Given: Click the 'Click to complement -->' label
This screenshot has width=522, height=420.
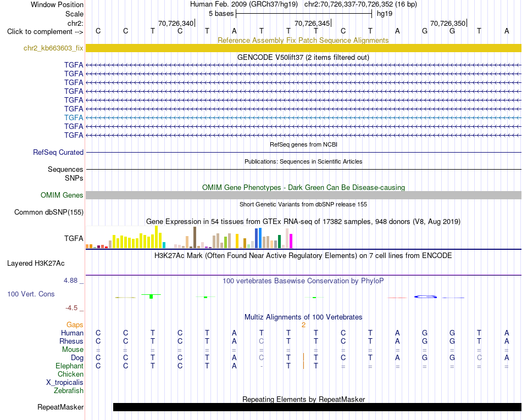Looking at the screenshot, I should (45, 32).
